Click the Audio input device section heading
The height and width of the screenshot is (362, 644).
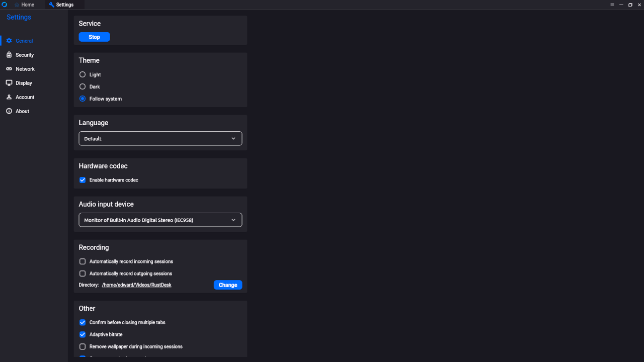coord(106,204)
